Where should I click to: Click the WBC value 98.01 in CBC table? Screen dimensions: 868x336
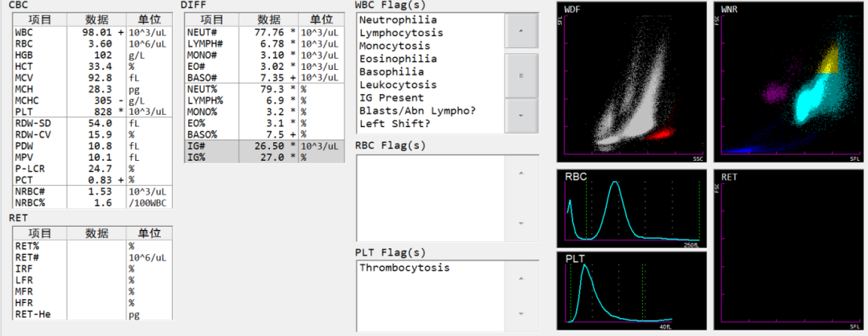(x=97, y=32)
